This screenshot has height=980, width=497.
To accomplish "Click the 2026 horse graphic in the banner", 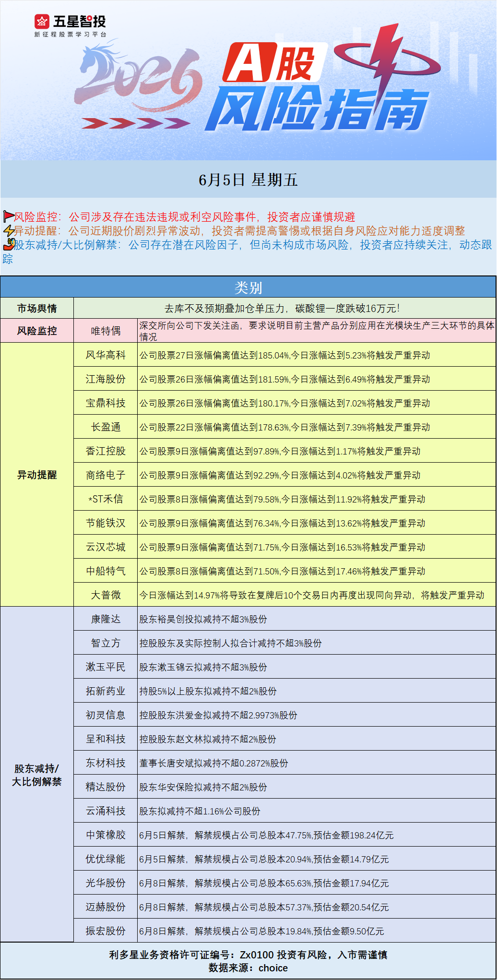I will click(x=139, y=76).
